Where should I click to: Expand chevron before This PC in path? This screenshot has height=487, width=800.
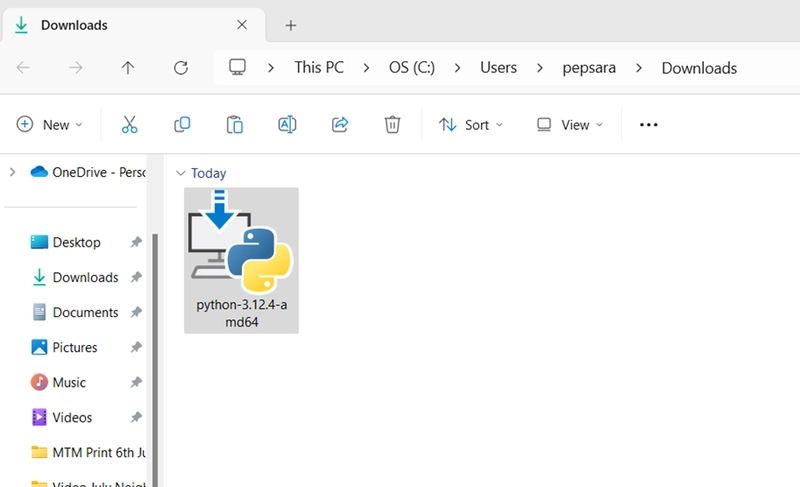(271, 68)
